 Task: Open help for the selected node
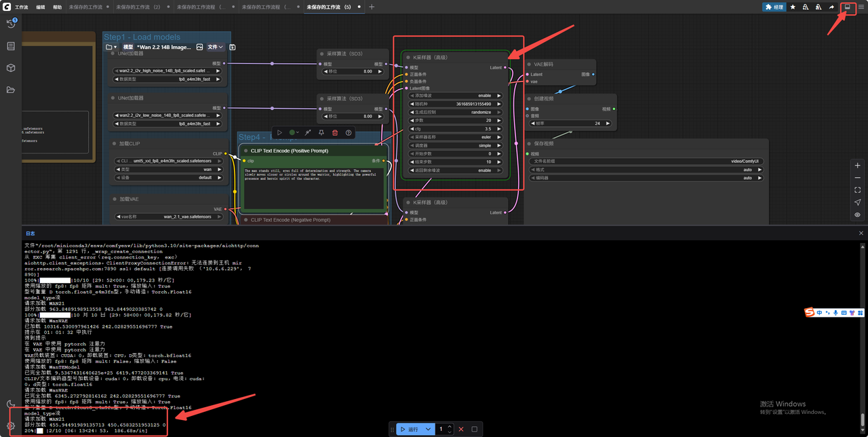pos(349,133)
